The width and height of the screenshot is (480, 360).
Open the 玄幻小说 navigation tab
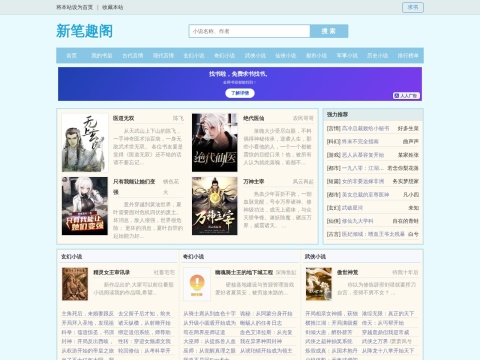pyautogui.click(x=194, y=56)
